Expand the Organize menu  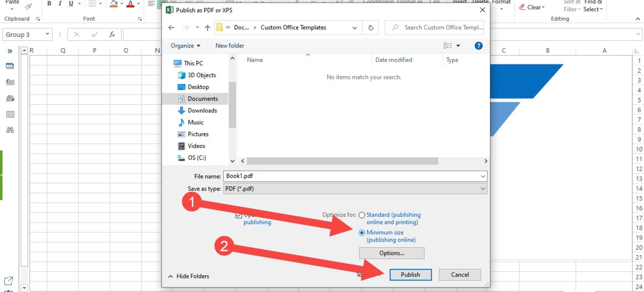[185, 46]
